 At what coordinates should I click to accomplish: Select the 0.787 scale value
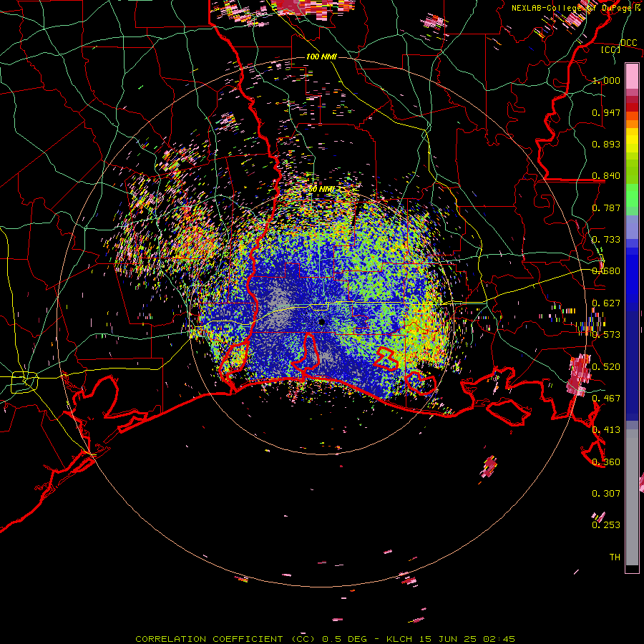click(x=606, y=208)
